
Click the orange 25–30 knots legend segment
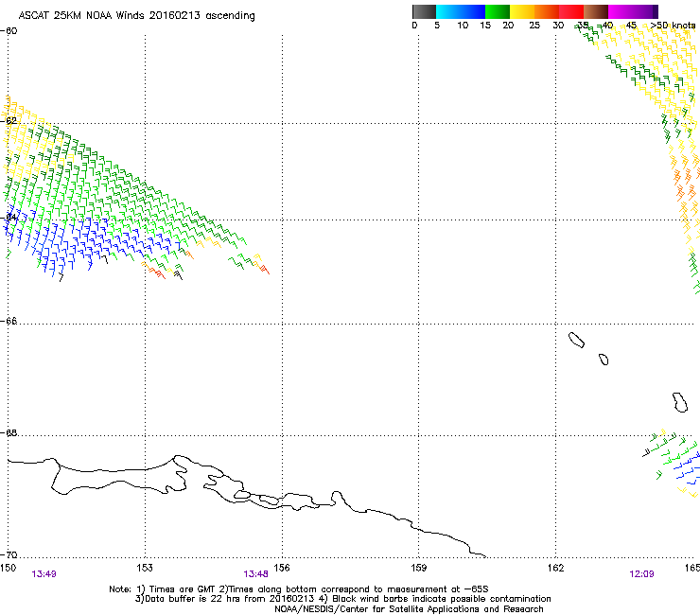coord(547,11)
